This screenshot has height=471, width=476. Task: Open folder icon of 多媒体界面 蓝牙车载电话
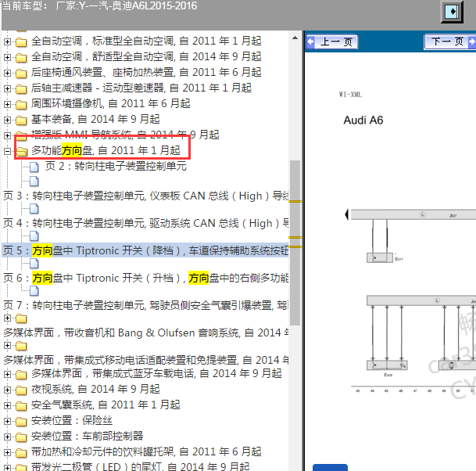pyautogui.click(x=21, y=374)
